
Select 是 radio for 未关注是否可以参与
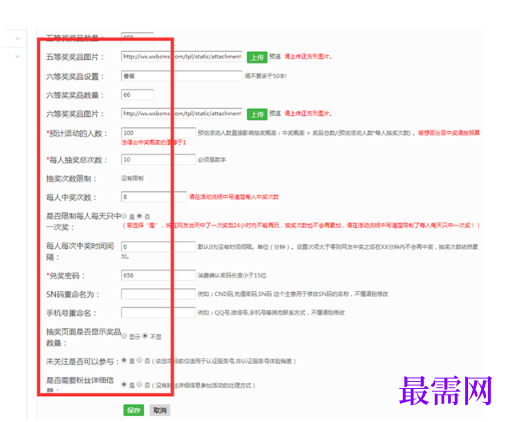click(124, 360)
